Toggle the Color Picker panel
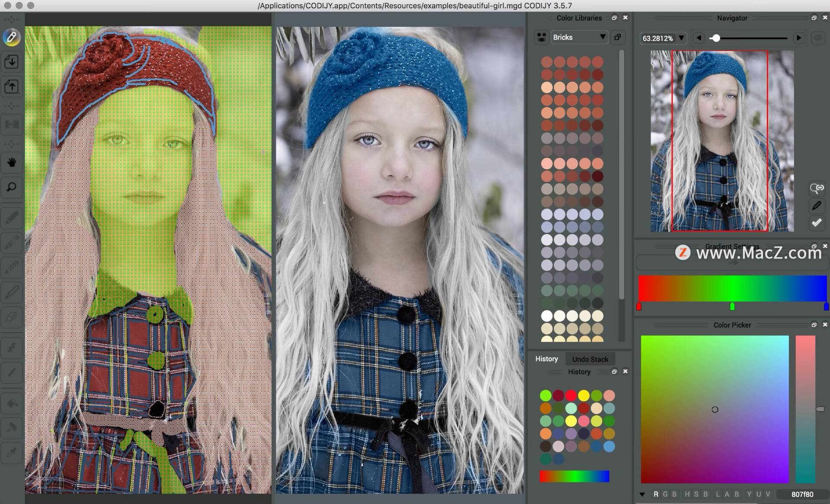This screenshot has width=830, height=504. (814, 325)
